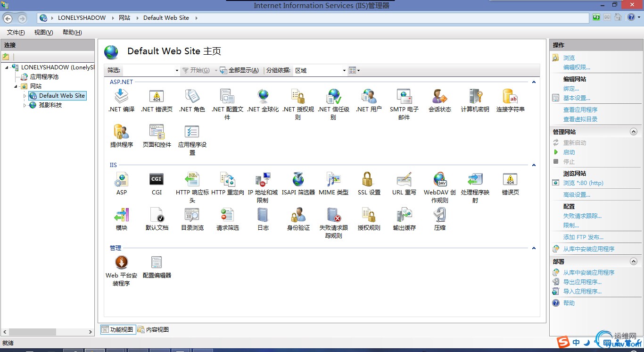Click the 全部显示(A) toolbar button

239,70
